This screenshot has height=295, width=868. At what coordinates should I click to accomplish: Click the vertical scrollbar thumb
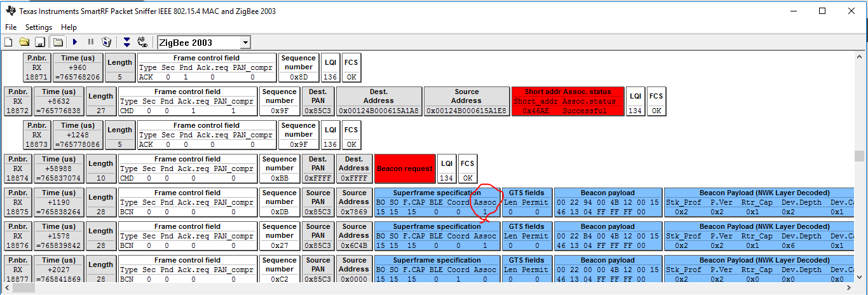pos(859,156)
